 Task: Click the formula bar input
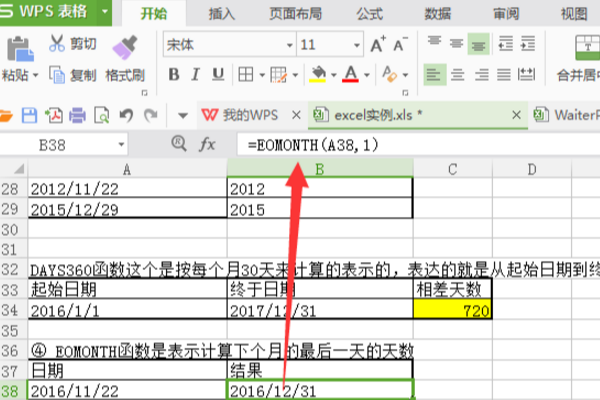point(419,145)
